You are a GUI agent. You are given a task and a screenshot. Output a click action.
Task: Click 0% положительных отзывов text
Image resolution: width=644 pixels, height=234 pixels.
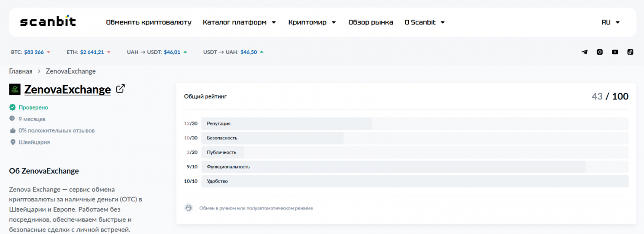[x=57, y=130]
